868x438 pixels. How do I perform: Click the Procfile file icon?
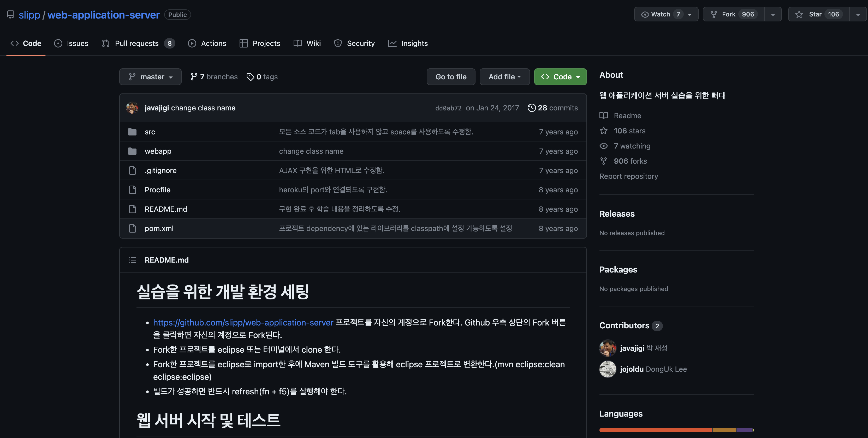(132, 190)
